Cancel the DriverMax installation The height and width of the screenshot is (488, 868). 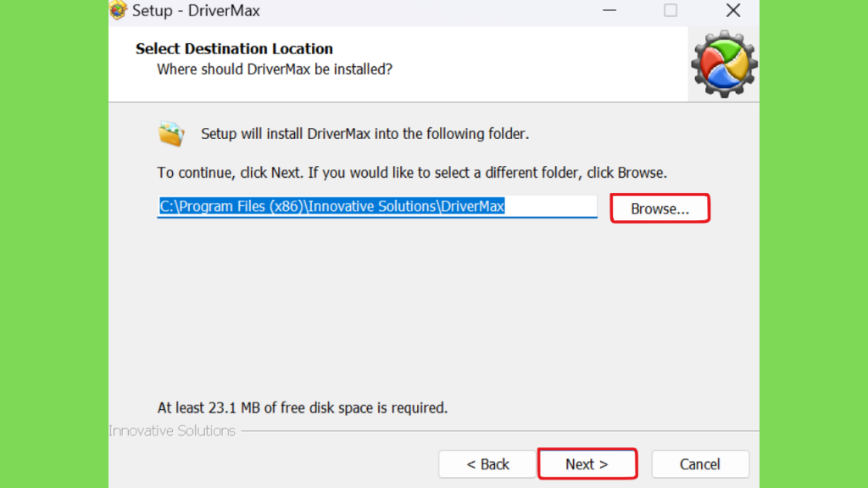click(x=700, y=463)
